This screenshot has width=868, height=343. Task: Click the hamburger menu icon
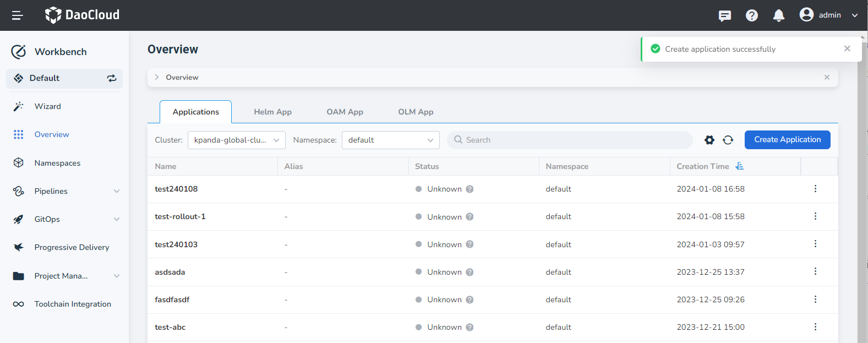pyautogui.click(x=17, y=15)
